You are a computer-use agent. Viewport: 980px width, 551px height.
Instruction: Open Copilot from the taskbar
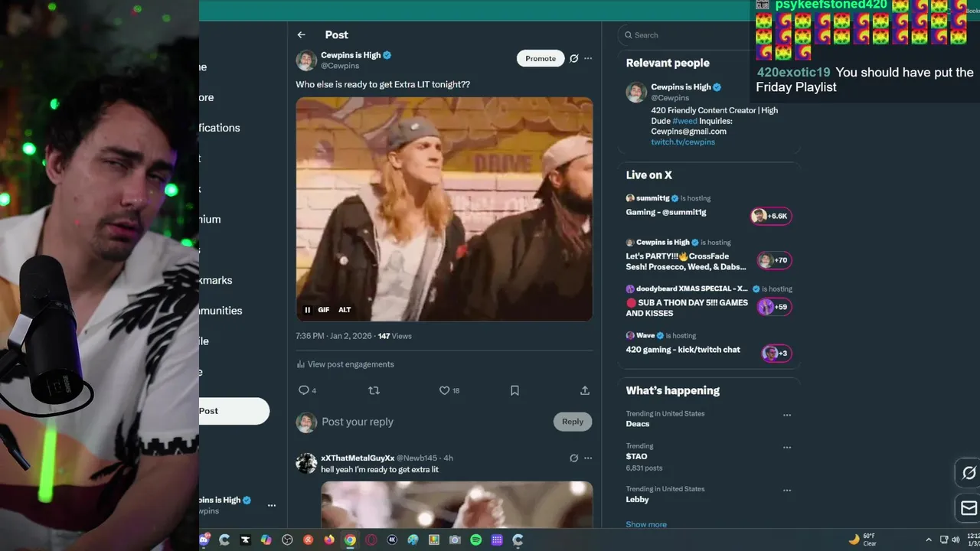266,540
